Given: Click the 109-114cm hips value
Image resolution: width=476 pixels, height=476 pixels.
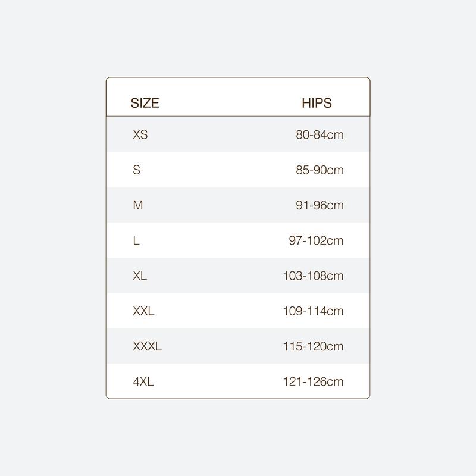Looking at the screenshot, I should [314, 311].
